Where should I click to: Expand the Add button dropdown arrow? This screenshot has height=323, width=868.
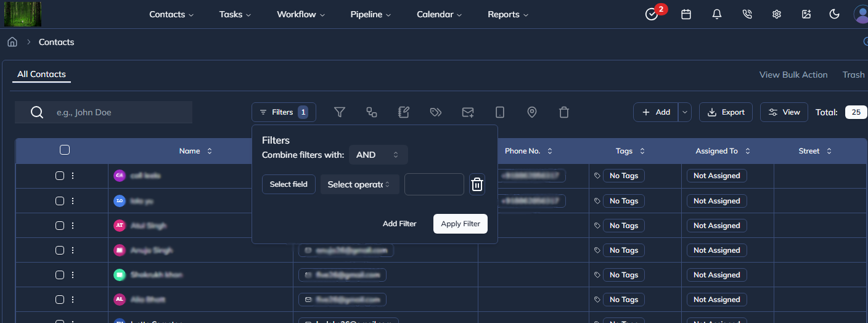[x=686, y=112]
